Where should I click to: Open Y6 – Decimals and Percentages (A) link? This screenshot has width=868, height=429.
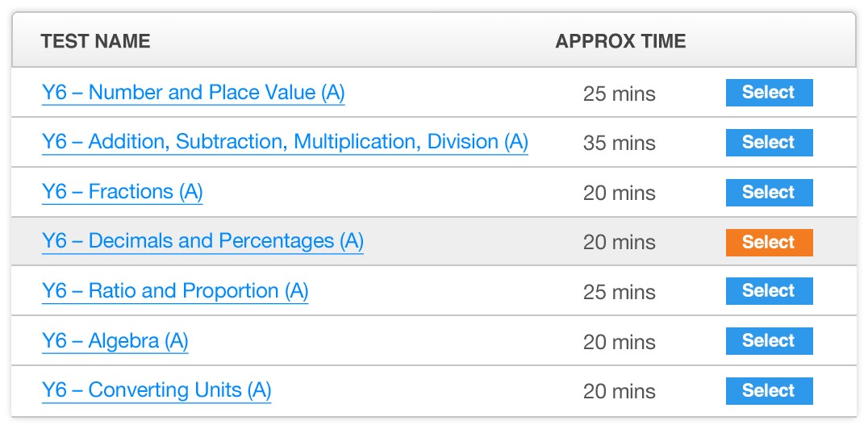click(202, 241)
